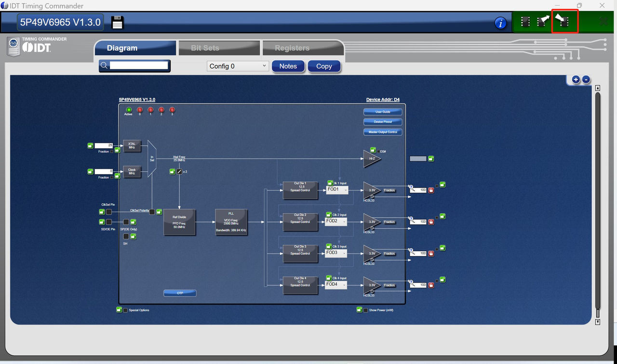Click the Copy button
The height and width of the screenshot is (364, 617).
324,66
